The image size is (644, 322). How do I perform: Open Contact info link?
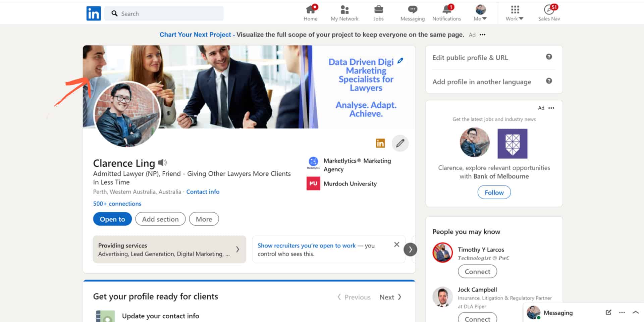[x=203, y=192]
